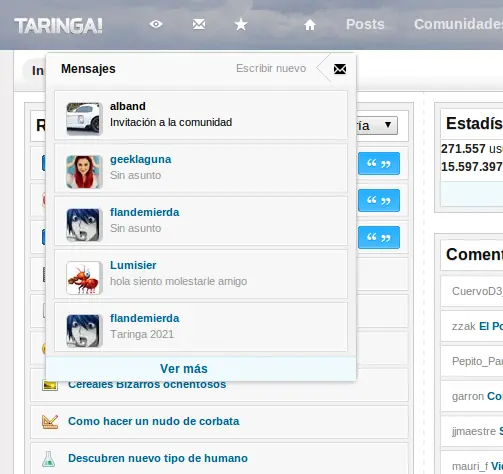Click the black envelope icon in Mensajes panel
503x474 pixels.
[x=340, y=69]
